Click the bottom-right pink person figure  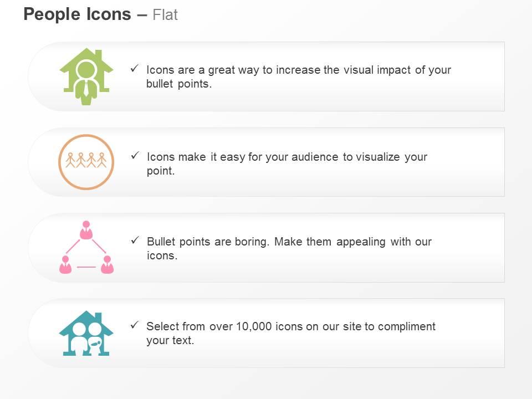(107, 265)
